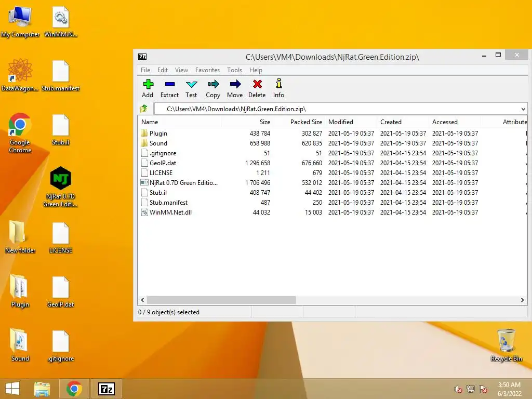This screenshot has height=399, width=532.
Task: Select the Sound folder on desktop
Action: click(x=20, y=345)
